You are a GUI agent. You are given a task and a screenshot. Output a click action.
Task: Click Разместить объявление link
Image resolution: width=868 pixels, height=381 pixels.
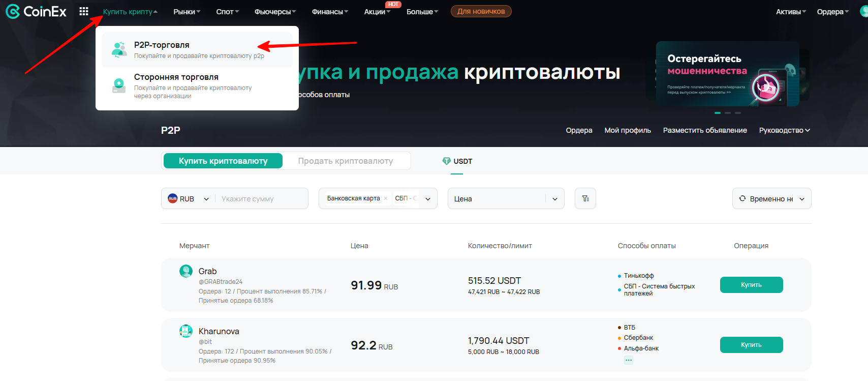pos(705,130)
